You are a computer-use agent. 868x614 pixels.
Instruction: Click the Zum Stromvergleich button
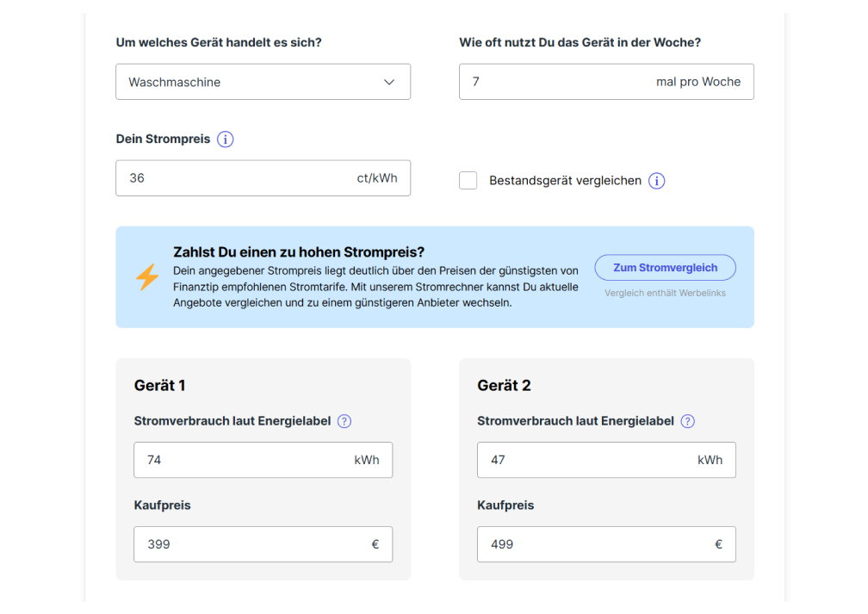[x=665, y=268]
